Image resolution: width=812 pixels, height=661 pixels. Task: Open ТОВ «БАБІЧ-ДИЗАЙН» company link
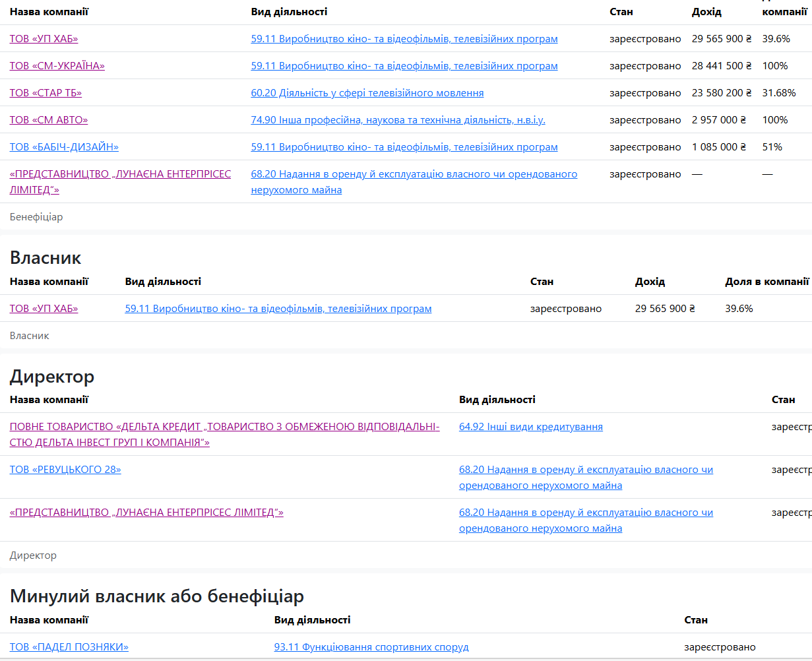tap(64, 147)
